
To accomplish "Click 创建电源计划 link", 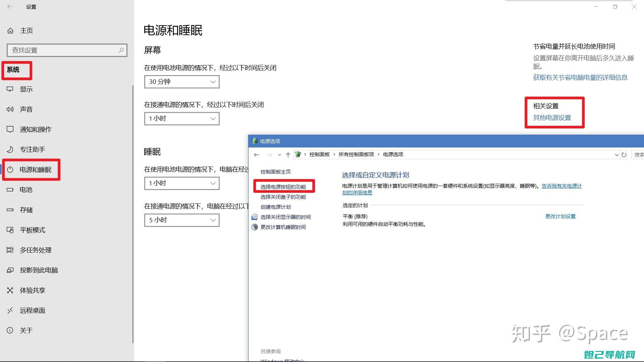I will tap(275, 207).
